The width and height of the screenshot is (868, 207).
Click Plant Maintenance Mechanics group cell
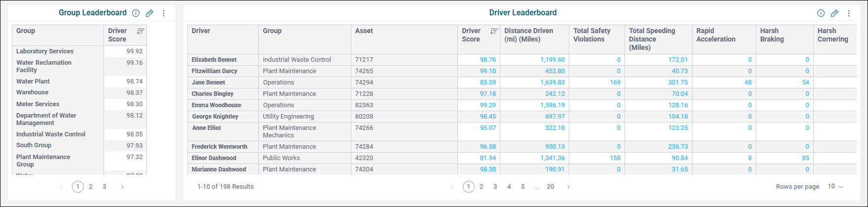[x=289, y=131]
